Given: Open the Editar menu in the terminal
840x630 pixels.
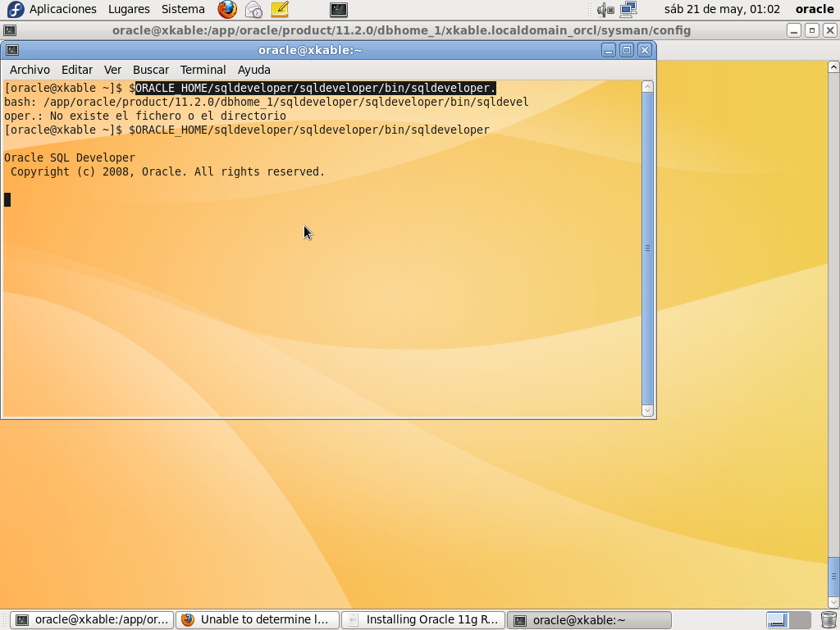Looking at the screenshot, I should click(x=76, y=70).
